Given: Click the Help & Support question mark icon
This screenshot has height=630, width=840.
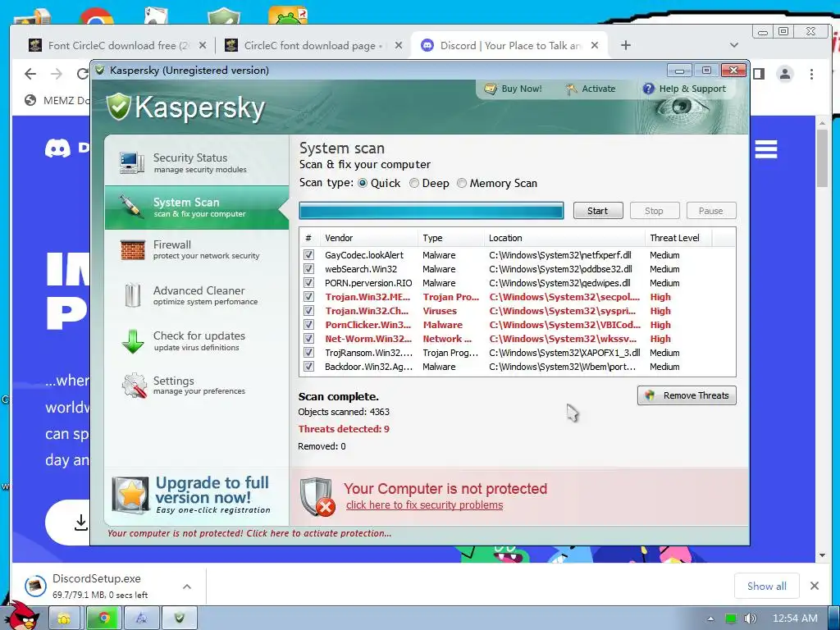Looking at the screenshot, I should (x=648, y=89).
